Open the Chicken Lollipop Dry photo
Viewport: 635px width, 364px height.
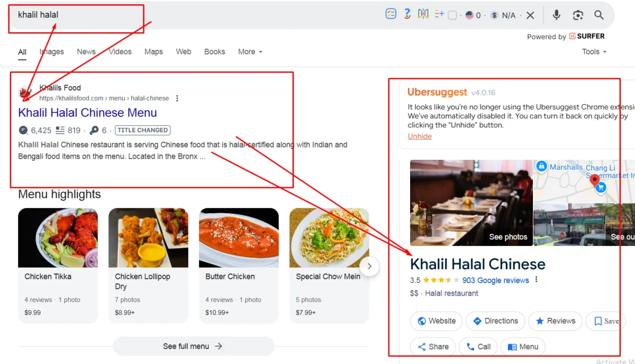tap(149, 238)
